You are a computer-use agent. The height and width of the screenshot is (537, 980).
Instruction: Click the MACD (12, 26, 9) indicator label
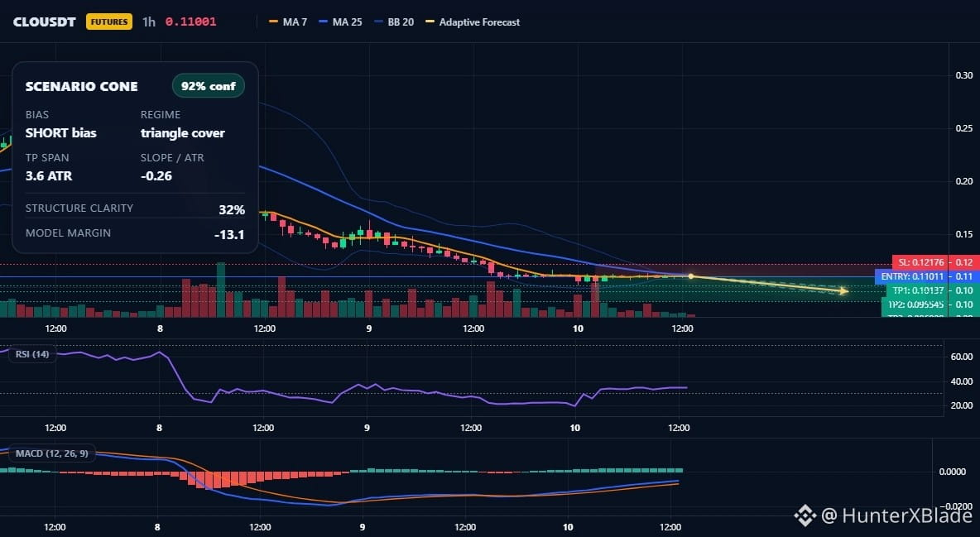coord(52,453)
